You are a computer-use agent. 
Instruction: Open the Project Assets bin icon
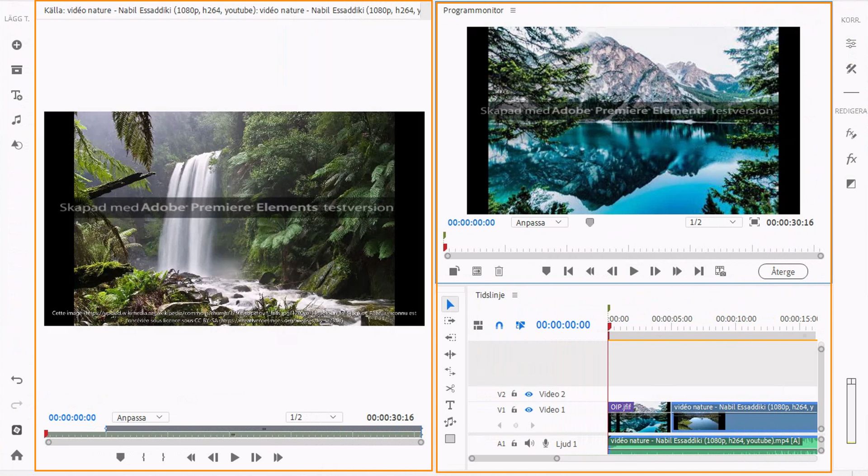pyautogui.click(x=17, y=70)
